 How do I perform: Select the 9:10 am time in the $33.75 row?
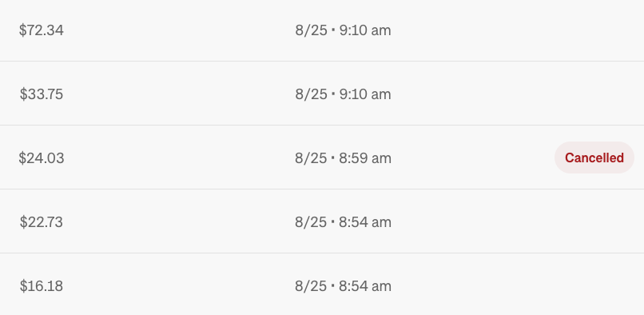pos(365,94)
